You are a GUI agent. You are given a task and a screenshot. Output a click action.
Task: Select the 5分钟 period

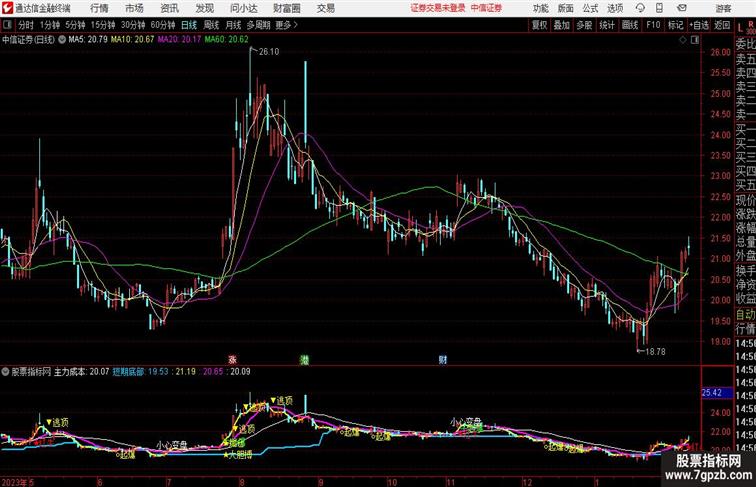75,25
